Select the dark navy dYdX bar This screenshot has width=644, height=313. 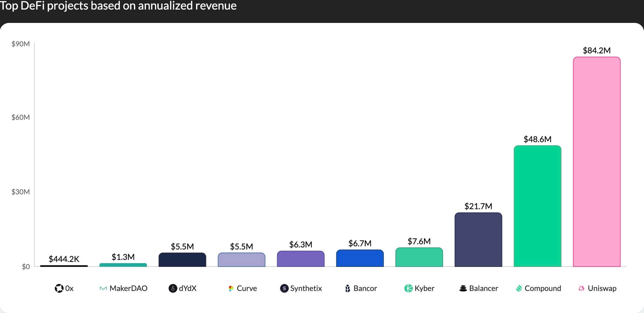182,260
